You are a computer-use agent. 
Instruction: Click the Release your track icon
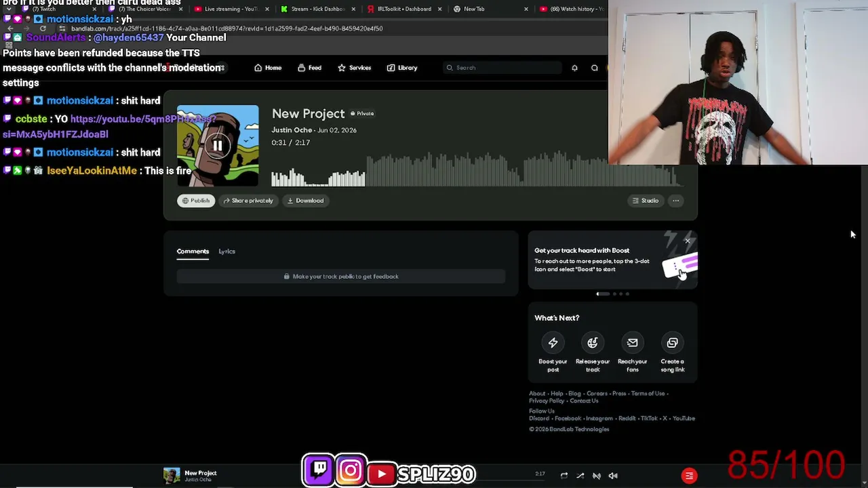point(593,343)
